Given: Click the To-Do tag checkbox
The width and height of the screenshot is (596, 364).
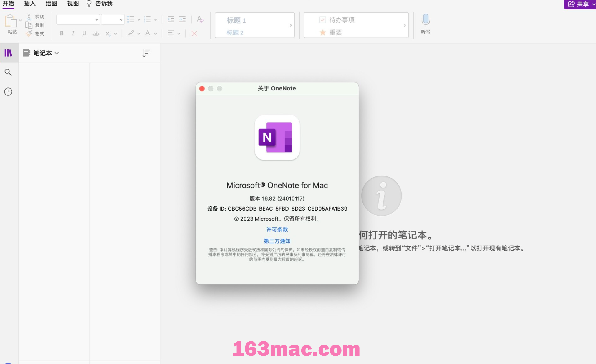Looking at the screenshot, I should (x=323, y=20).
